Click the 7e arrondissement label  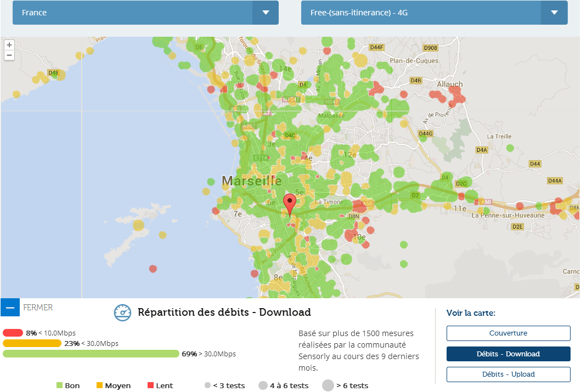(238, 214)
